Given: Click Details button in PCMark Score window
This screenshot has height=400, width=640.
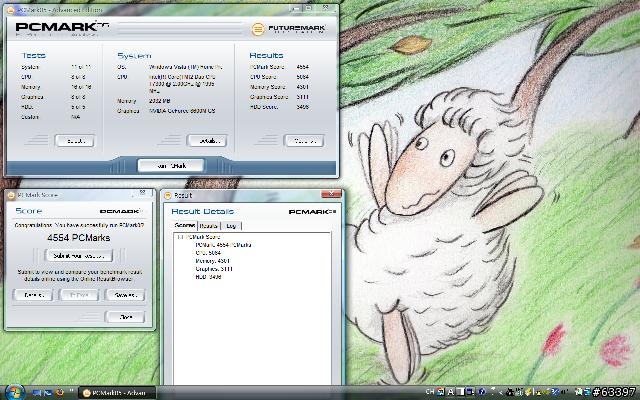Looking at the screenshot, I should (33, 295).
